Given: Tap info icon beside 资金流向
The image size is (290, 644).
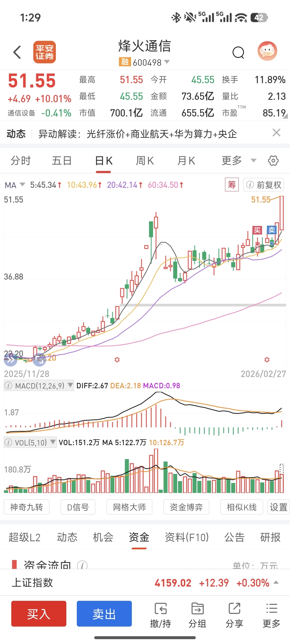Looking at the screenshot, I should 82,565.
